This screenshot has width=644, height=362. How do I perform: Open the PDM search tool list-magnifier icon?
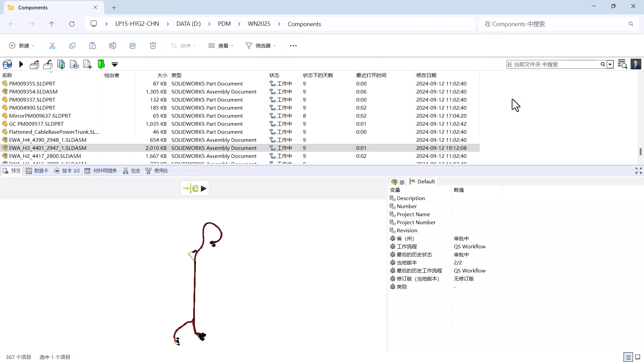click(622, 64)
